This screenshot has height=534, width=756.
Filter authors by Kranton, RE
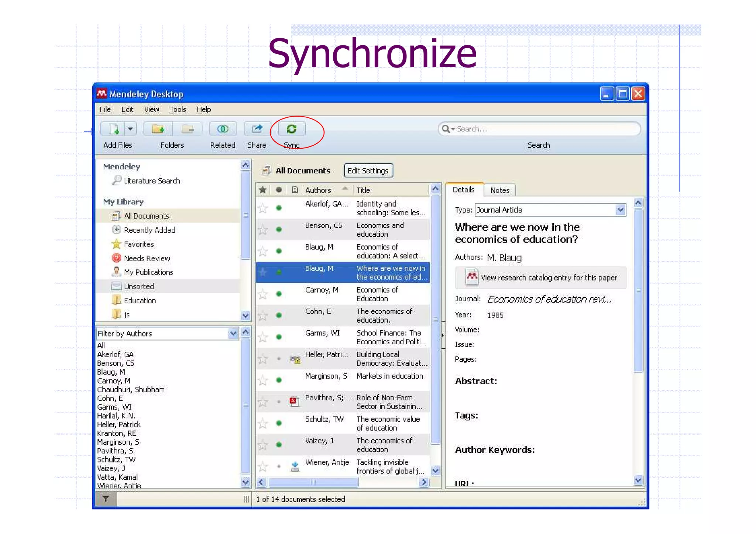click(x=117, y=434)
